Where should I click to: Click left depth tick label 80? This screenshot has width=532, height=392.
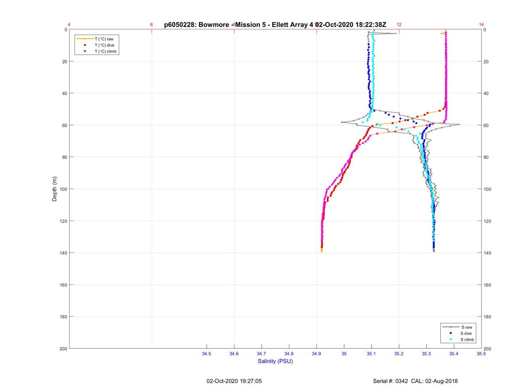64,157
